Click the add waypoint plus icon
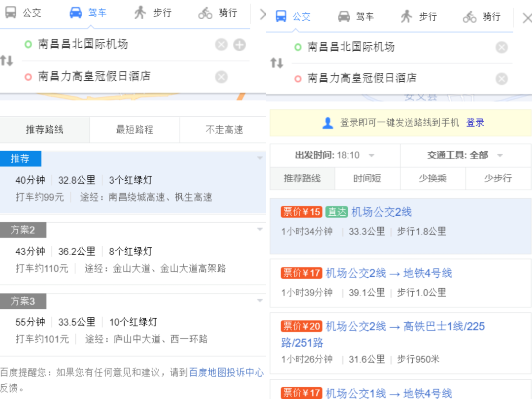This screenshot has width=532, height=399. [239, 44]
